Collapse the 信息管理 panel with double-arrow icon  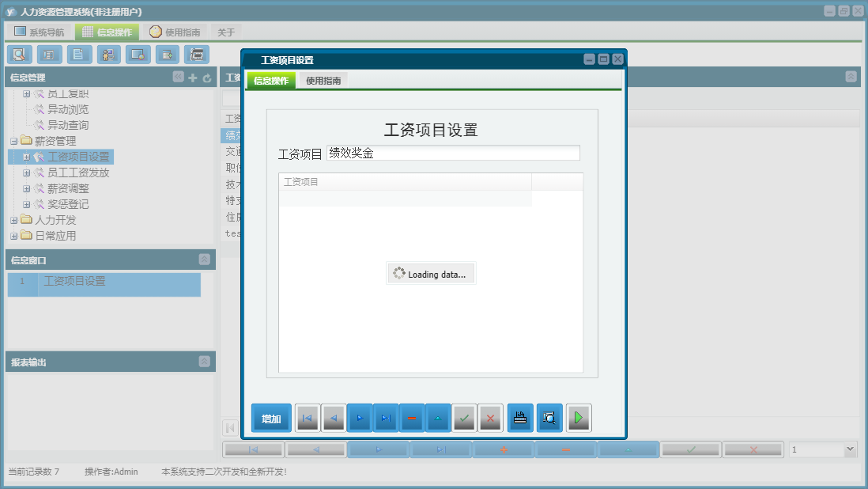point(178,77)
